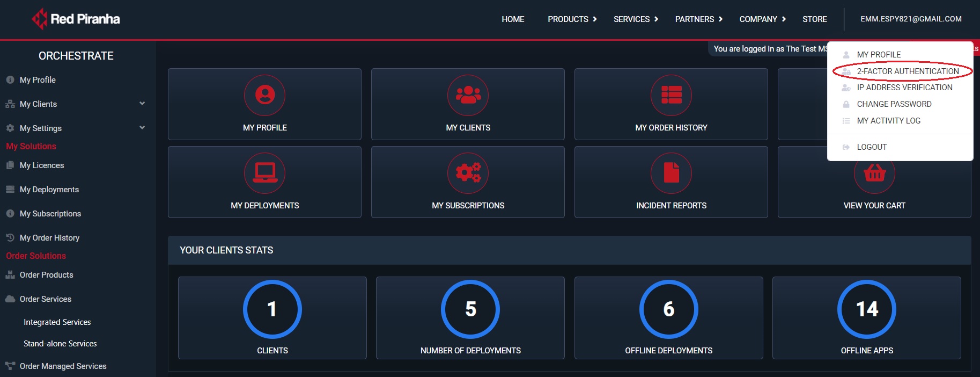Expand the My Clients sidebar chevron
This screenshot has height=377, width=980.
[x=142, y=103]
